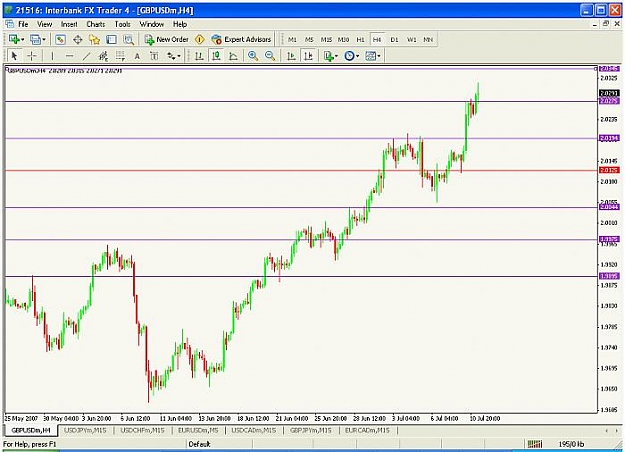625x452 pixels.
Task: Set timeframe to D1
Action: click(394, 39)
